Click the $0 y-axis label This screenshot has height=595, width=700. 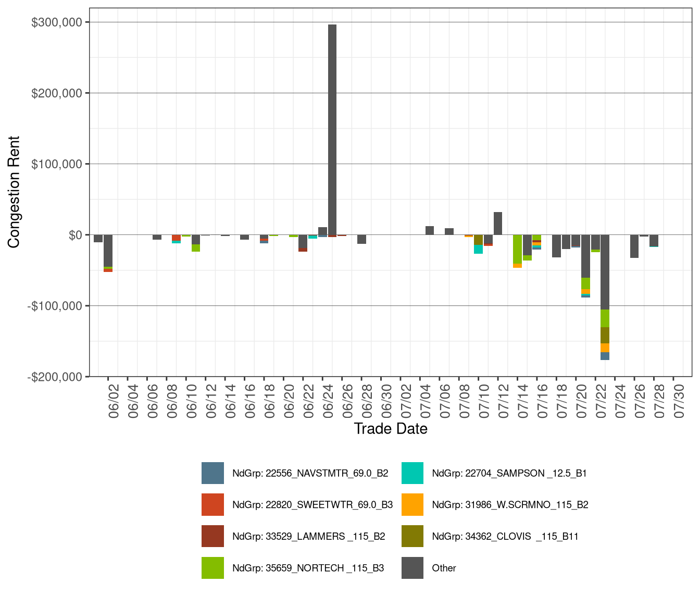click(76, 235)
